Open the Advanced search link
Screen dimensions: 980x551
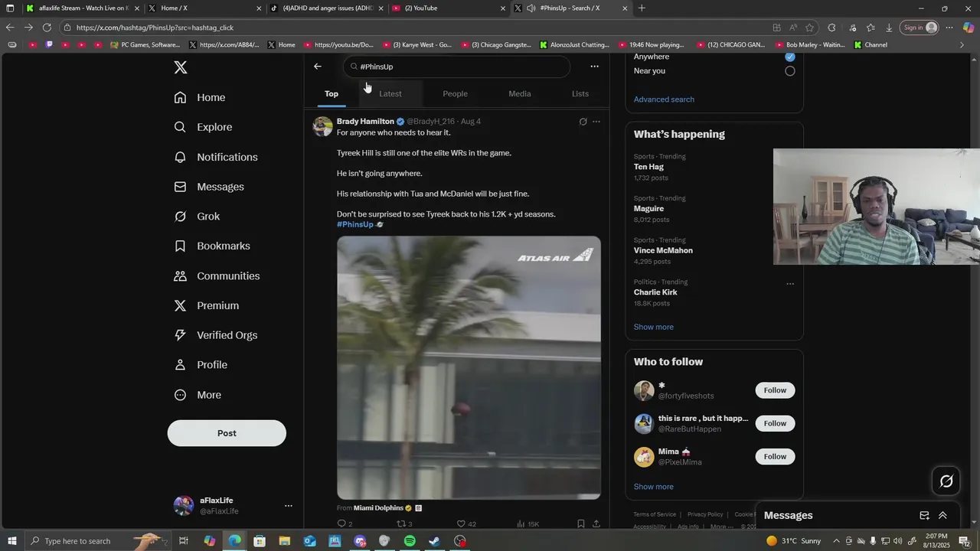(664, 99)
